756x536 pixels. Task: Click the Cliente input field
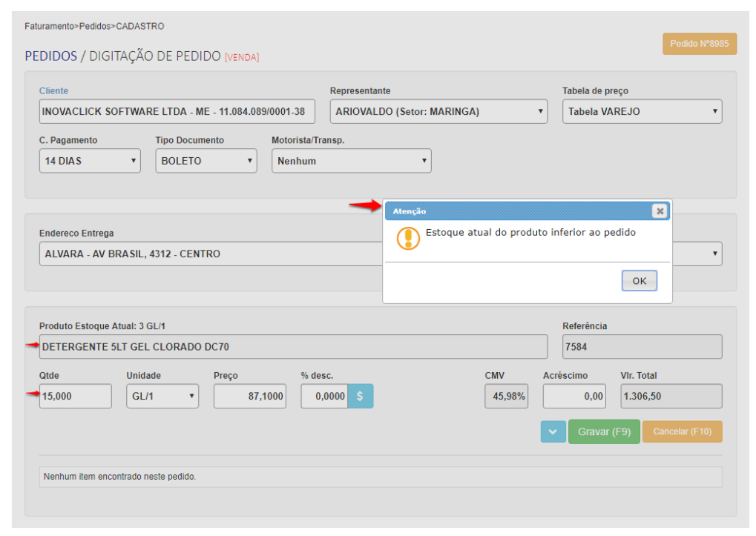pyautogui.click(x=177, y=112)
